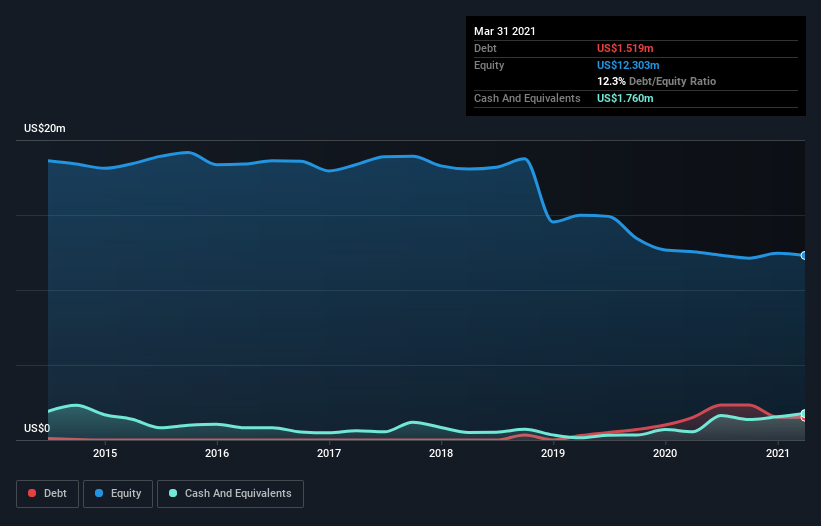Click the blue Equity legend dot
Image resolution: width=821 pixels, height=526 pixels.
[x=99, y=493]
